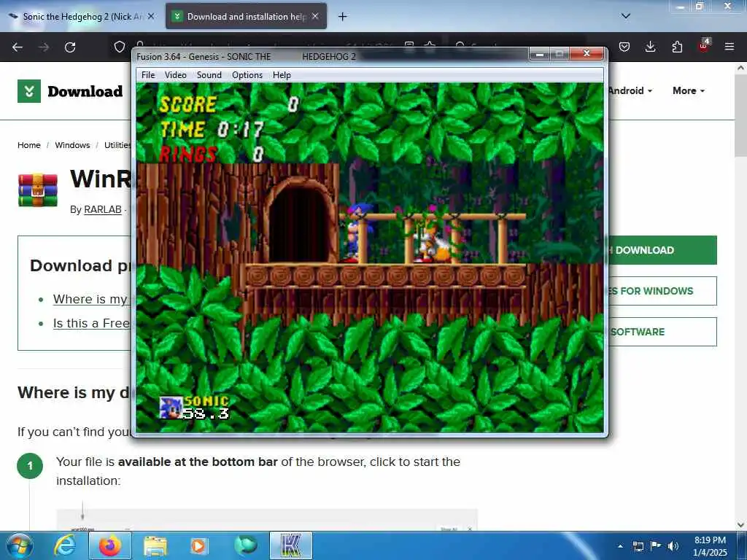Open the RARLAB developer link

pyautogui.click(x=102, y=209)
